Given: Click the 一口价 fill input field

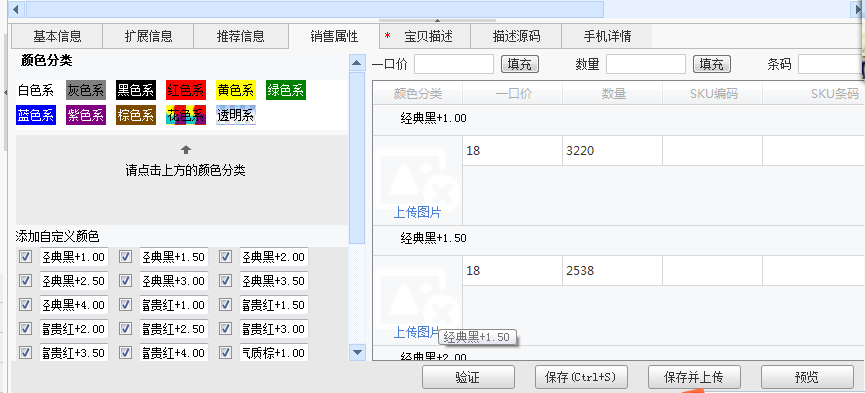Looking at the screenshot, I should (454, 64).
